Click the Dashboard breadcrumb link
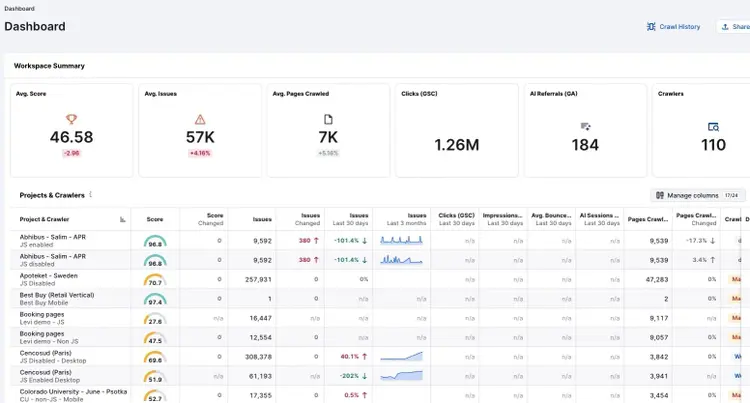Image resolution: width=750 pixels, height=403 pixels. 20,9
